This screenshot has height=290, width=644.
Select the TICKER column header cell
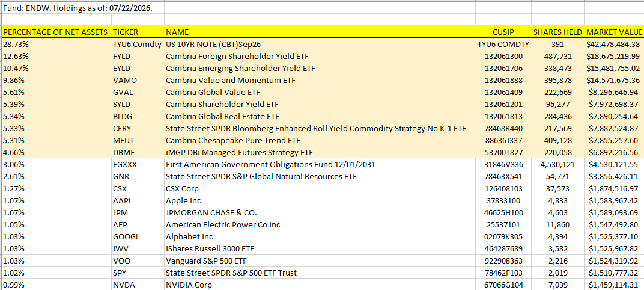pos(138,32)
